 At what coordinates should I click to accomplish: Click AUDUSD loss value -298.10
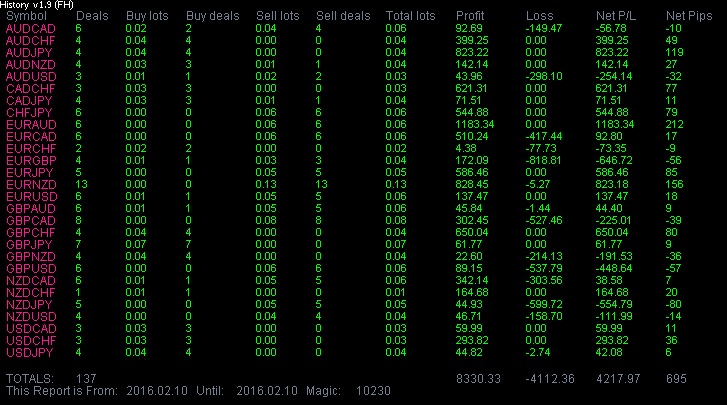pos(543,76)
